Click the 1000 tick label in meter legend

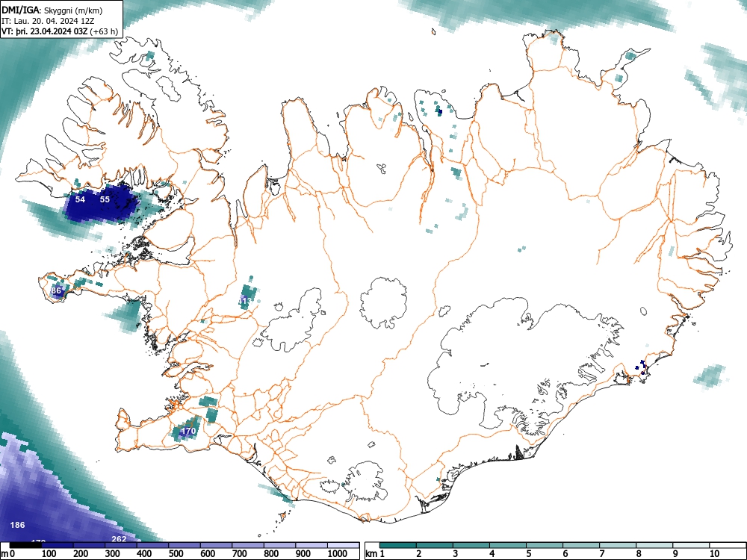(338, 553)
